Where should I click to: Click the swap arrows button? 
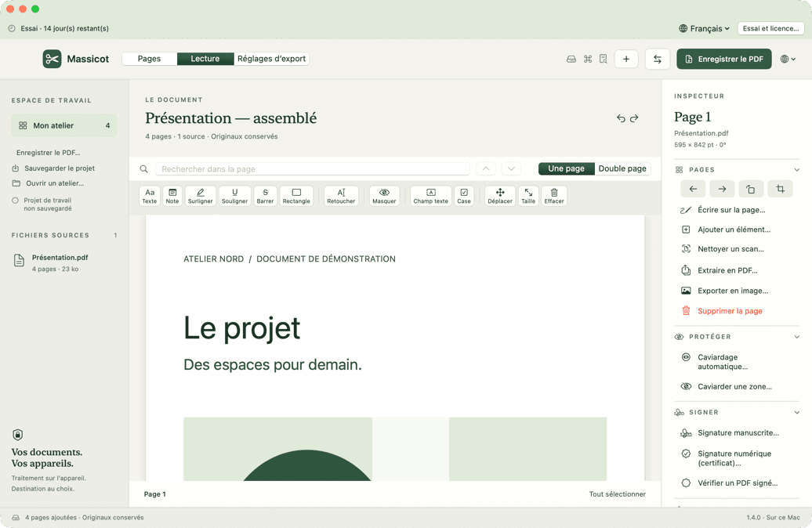pyautogui.click(x=657, y=59)
